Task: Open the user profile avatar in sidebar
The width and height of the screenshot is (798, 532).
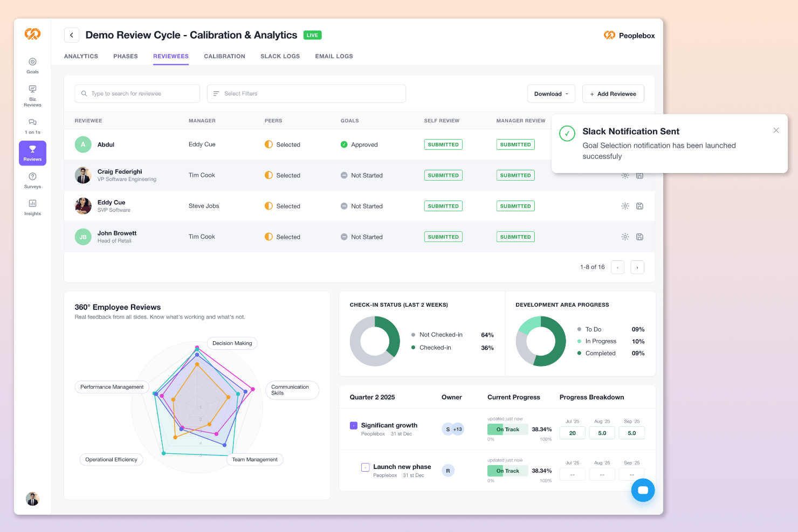Action: click(x=32, y=499)
